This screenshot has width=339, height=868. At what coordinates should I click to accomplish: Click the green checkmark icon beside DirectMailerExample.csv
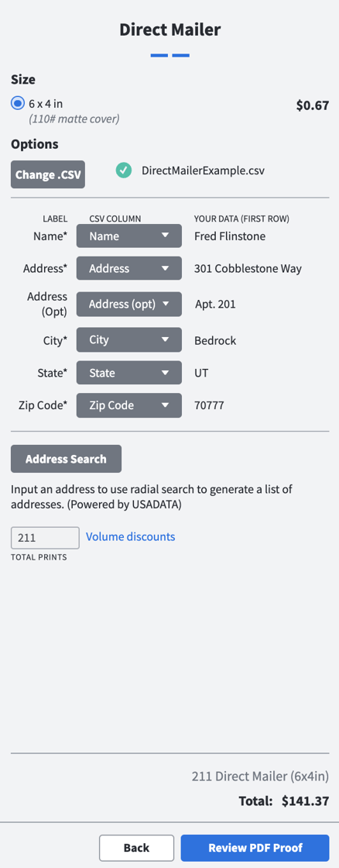coord(124,170)
